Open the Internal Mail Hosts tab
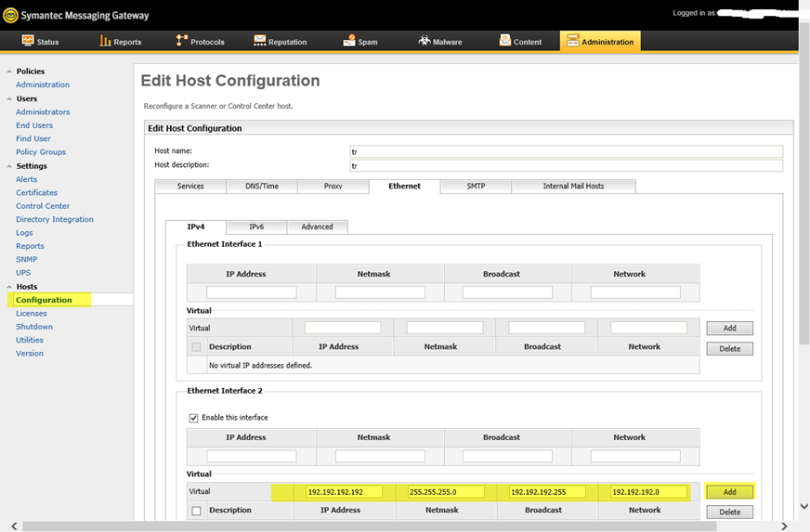 click(573, 186)
